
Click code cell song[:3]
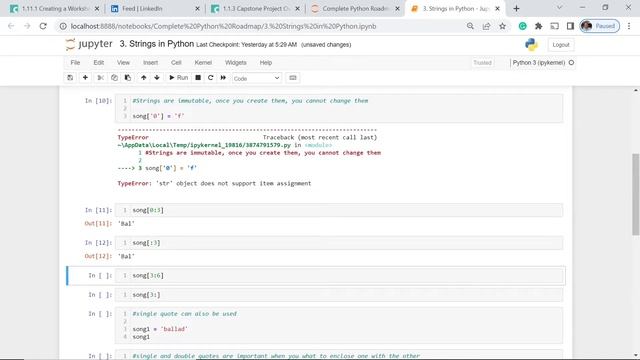tap(339, 243)
